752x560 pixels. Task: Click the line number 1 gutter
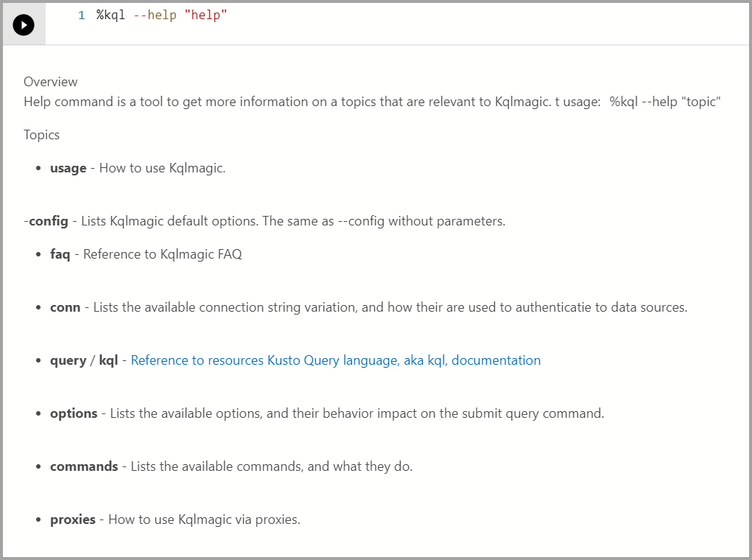click(81, 15)
